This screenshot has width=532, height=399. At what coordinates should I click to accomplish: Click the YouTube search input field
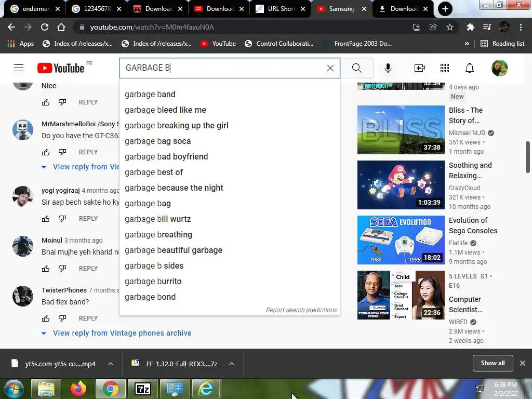222,68
